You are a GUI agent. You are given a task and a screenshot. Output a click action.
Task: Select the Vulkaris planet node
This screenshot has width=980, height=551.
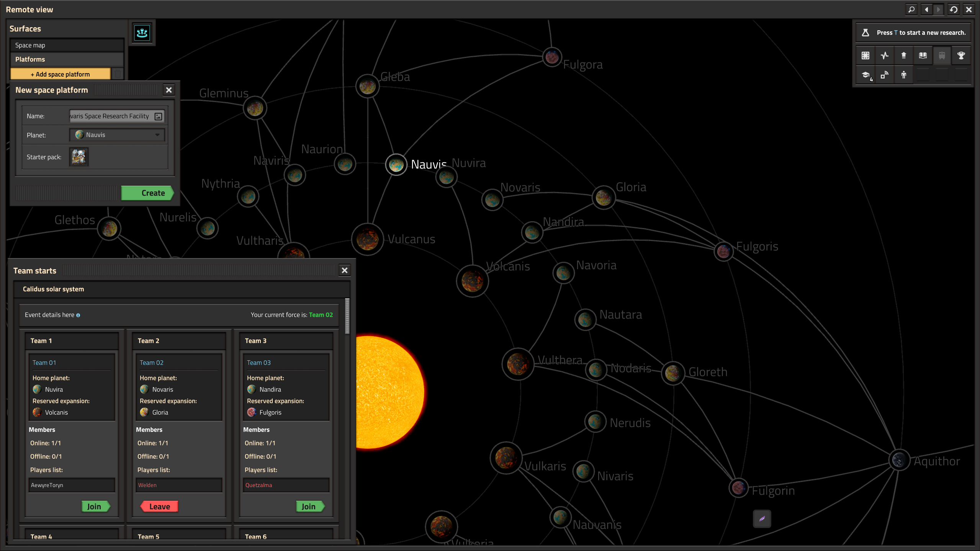(506, 458)
